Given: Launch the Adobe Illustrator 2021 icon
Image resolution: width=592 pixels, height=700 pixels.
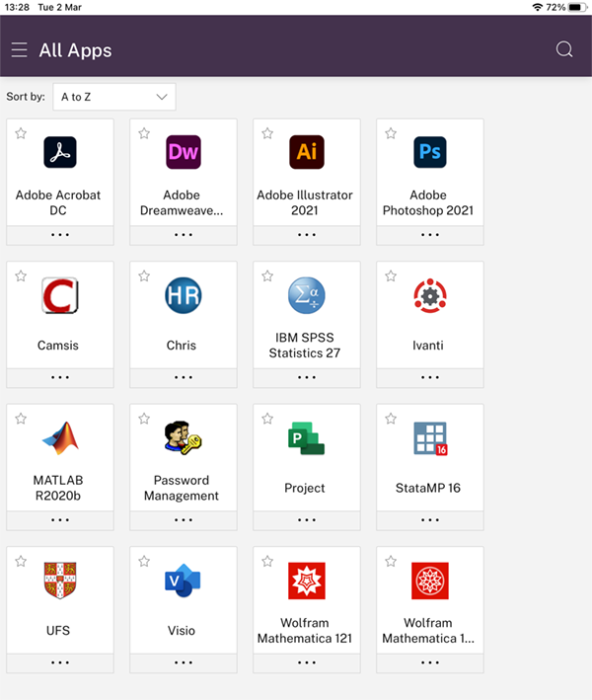Looking at the screenshot, I should [x=307, y=152].
